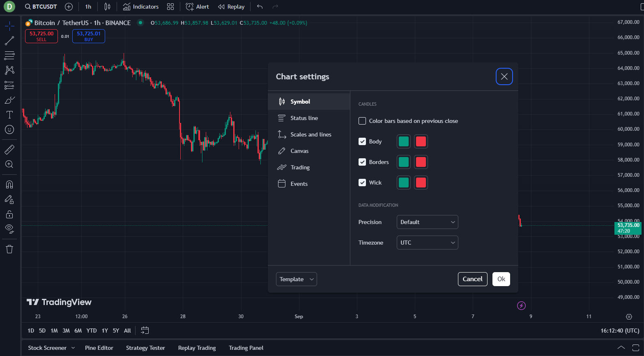This screenshot has height=356, width=644.
Task: Select the brush drawing tool
Action: (x=9, y=100)
